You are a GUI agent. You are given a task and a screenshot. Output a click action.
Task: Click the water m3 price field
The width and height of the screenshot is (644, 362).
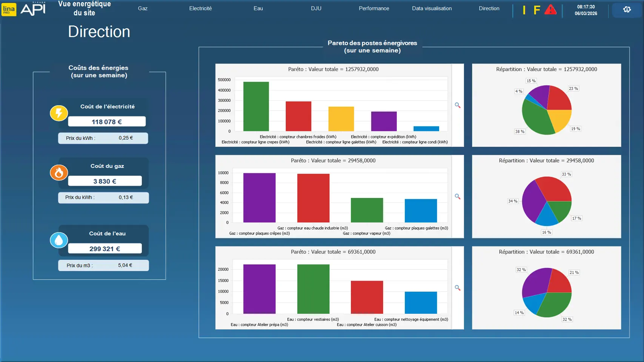(125, 265)
